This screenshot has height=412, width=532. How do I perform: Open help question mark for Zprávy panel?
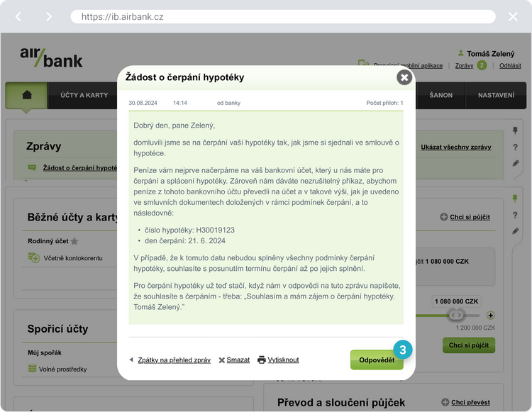516,147
